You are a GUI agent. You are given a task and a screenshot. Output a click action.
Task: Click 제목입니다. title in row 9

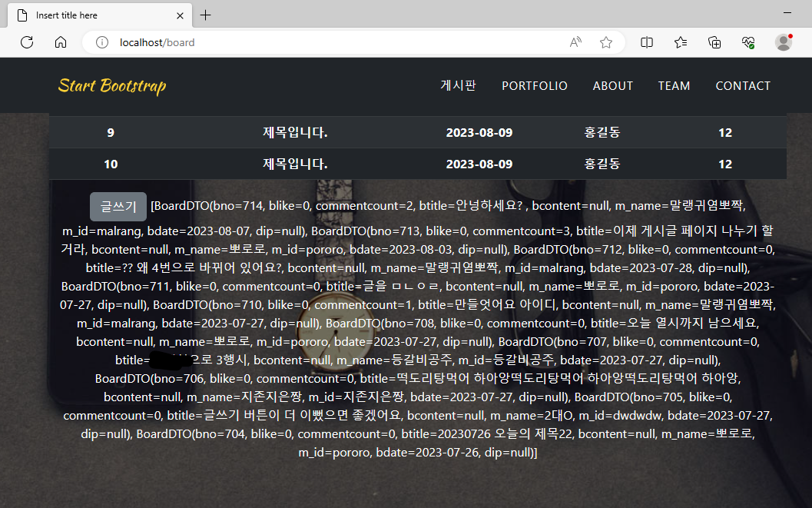coord(295,132)
